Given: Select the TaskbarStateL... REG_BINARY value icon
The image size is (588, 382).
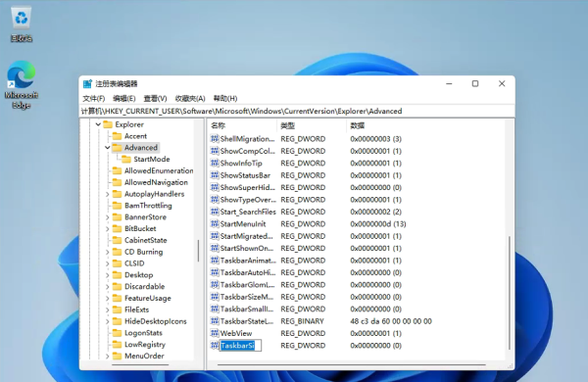Looking at the screenshot, I should (215, 321).
